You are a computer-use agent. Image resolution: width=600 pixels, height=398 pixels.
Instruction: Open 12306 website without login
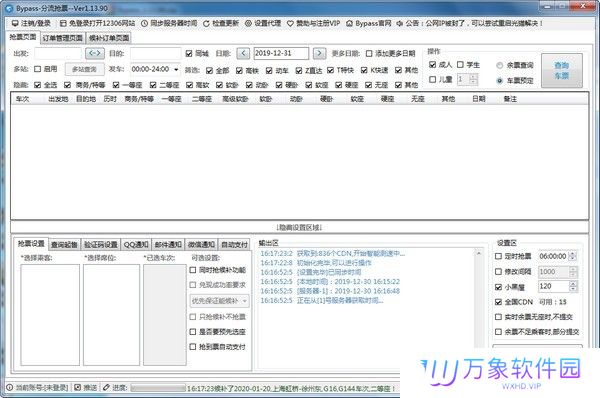(x=98, y=23)
